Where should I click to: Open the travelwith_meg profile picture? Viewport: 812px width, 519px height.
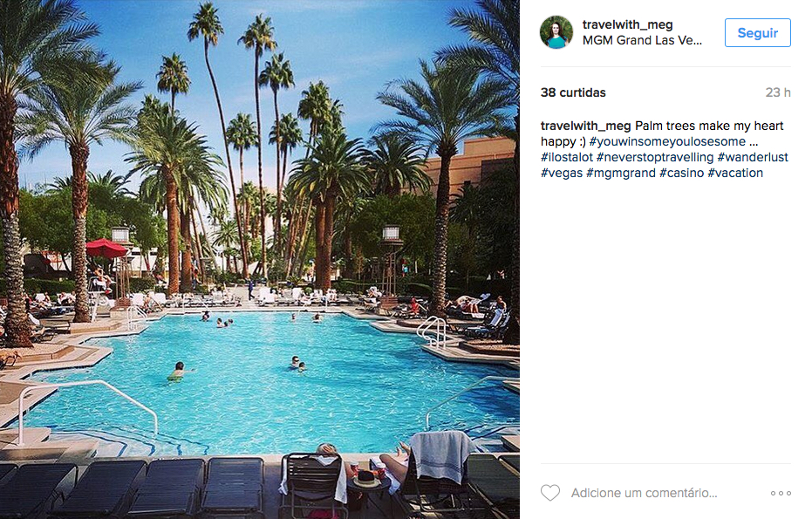[556, 32]
